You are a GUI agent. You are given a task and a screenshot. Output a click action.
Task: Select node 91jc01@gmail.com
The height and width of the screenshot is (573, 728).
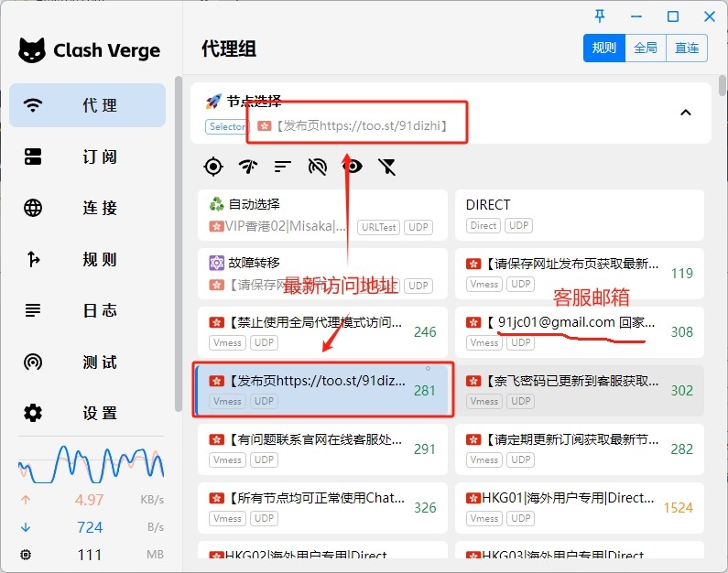(x=580, y=331)
